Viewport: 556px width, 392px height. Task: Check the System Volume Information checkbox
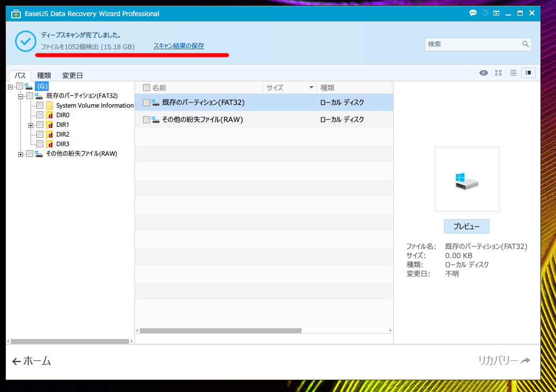coord(40,105)
